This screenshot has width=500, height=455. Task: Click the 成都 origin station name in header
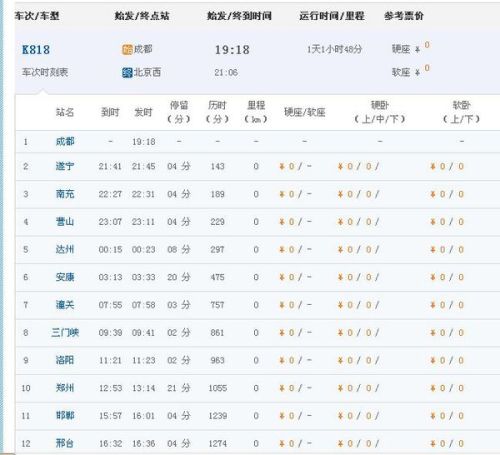coord(143,49)
